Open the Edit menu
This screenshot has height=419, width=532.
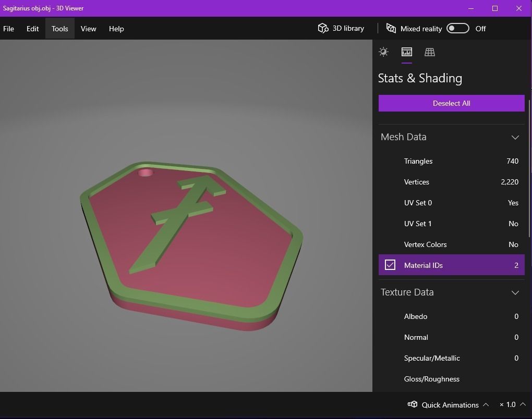pyautogui.click(x=32, y=29)
